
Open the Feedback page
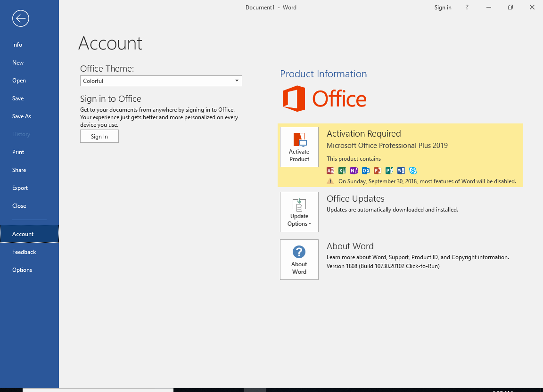[x=29, y=252]
